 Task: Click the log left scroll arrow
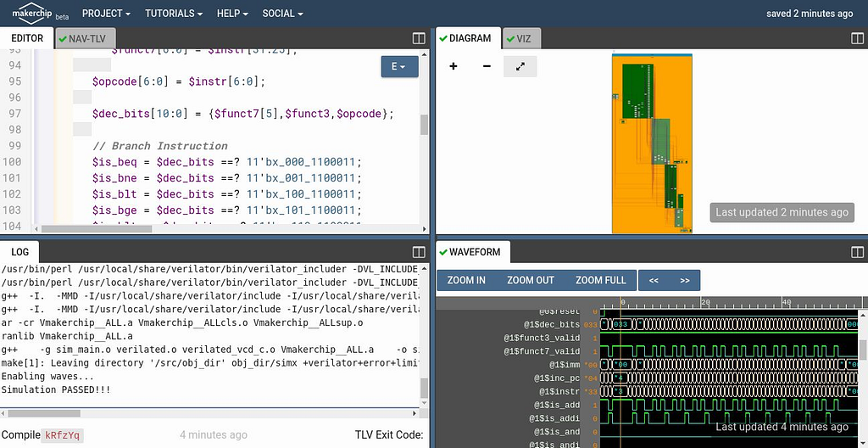(x=4, y=413)
